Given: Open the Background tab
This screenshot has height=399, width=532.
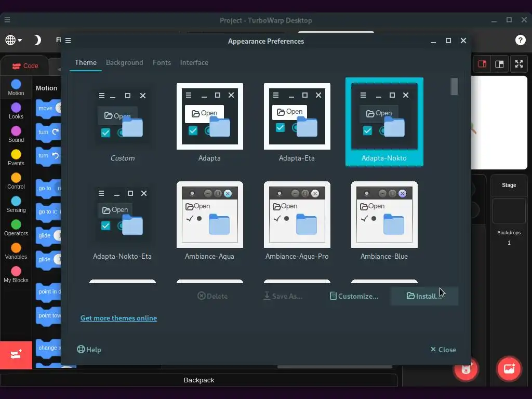Looking at the screenshot, I should click(125, 63).
